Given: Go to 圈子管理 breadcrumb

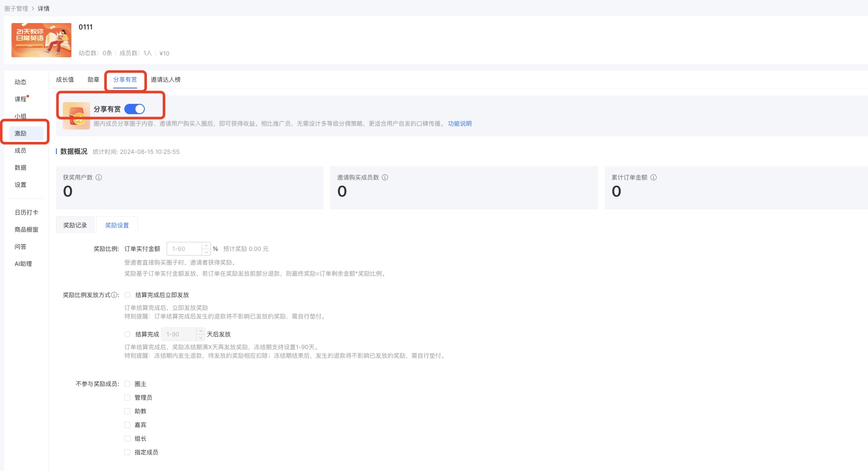Looking at the screenshot, I should (16, 9).
